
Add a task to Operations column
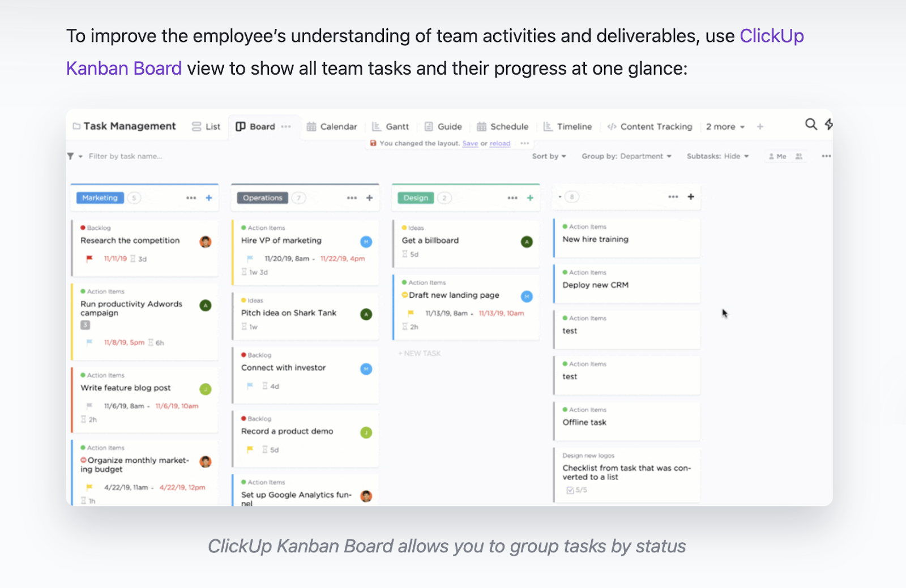click(x=369, y=198)
